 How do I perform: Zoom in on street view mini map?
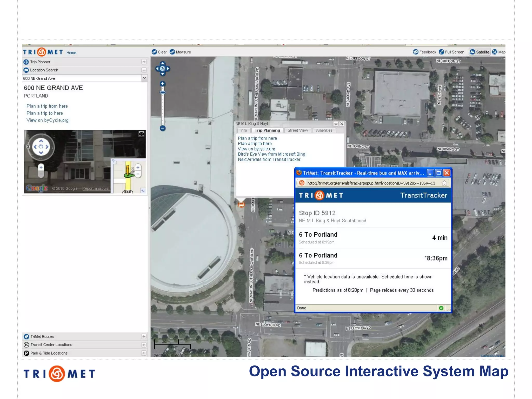click(138, 167)
